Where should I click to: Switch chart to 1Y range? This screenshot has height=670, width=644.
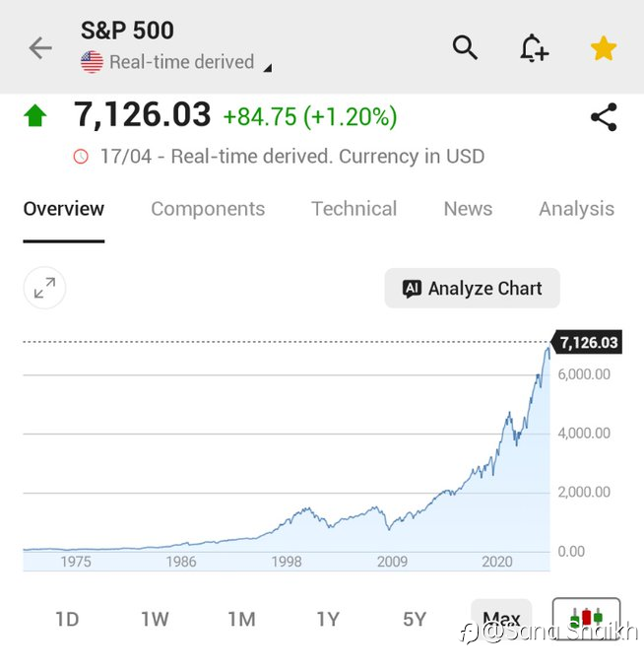[328, 619]
